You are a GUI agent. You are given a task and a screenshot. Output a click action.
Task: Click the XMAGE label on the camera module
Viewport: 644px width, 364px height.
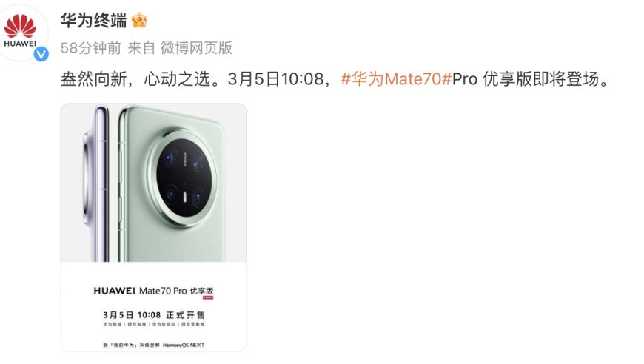[185, 159]
